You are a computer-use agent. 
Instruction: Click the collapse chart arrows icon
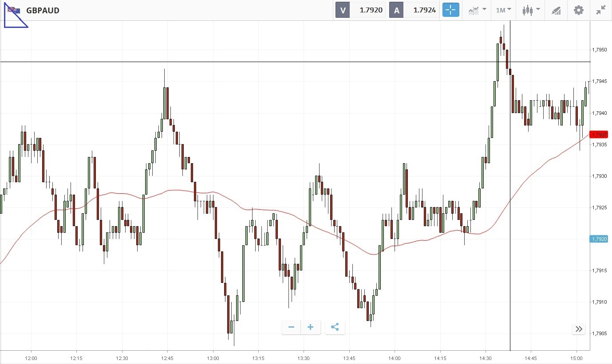point(601,10)
